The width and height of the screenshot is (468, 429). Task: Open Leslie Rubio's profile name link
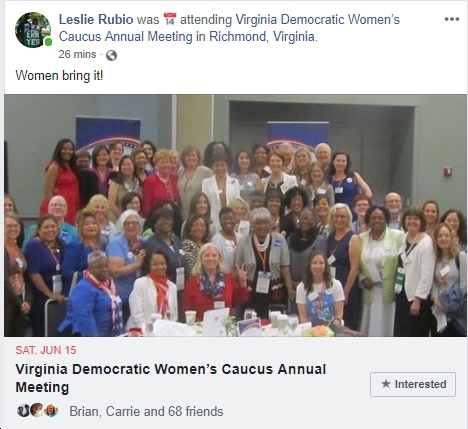96,19
